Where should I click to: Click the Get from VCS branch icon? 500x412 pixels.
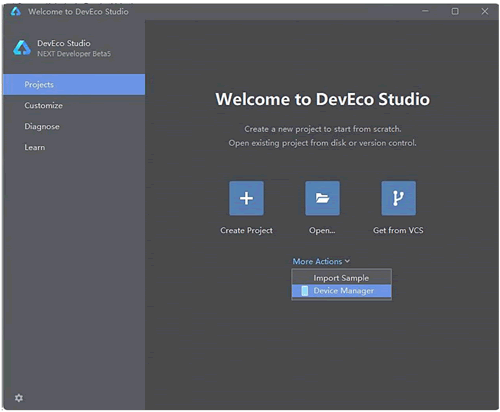398,198
